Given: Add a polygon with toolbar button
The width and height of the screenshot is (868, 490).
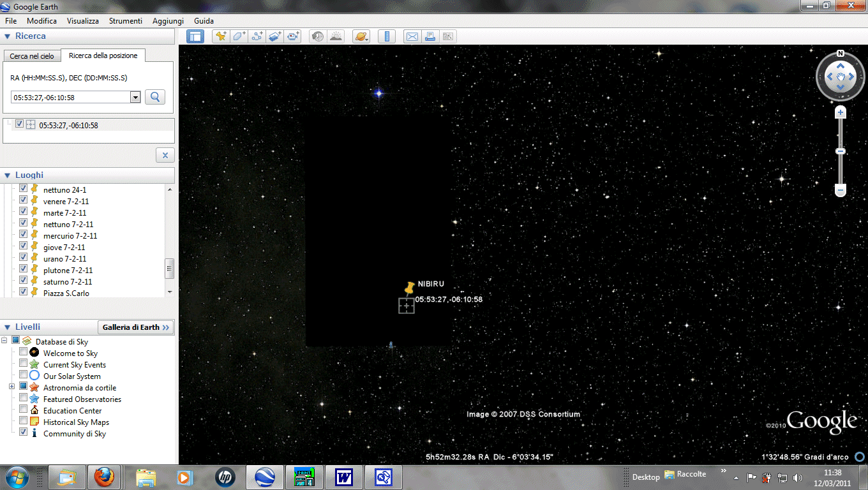Looking at the screenshot, I should coord(239,36).
